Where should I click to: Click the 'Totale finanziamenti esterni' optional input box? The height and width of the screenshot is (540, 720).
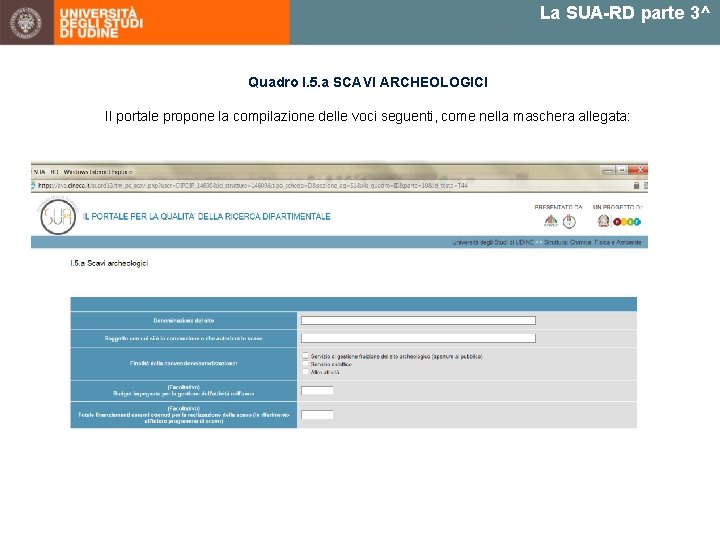pyautogui.click(x=317, y=415)
